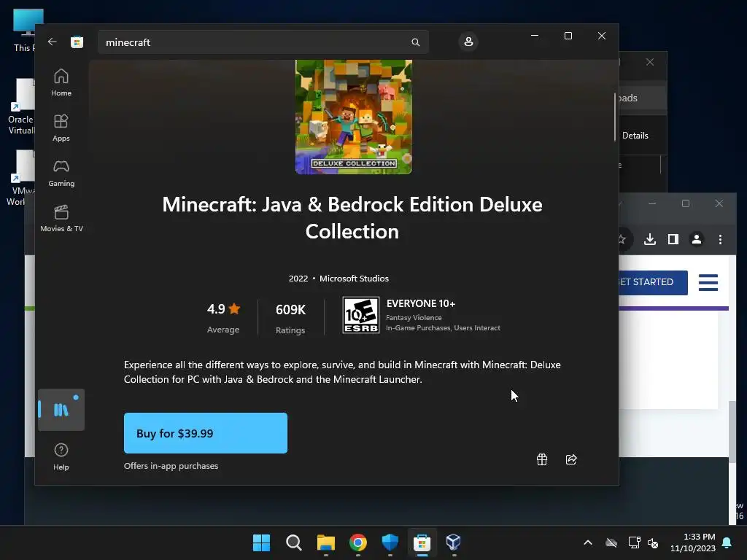The height and width of the screenshot is (560, 747).
Task: Open the Chrome three-dot menu
Action: (720, 239)
